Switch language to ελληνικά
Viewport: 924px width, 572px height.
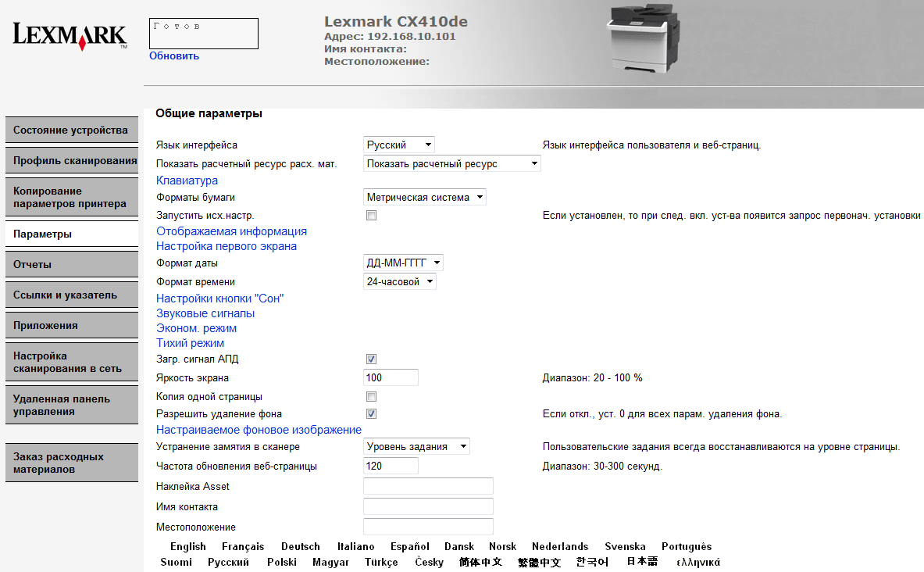pyautogui.click(x=698, y=562)
